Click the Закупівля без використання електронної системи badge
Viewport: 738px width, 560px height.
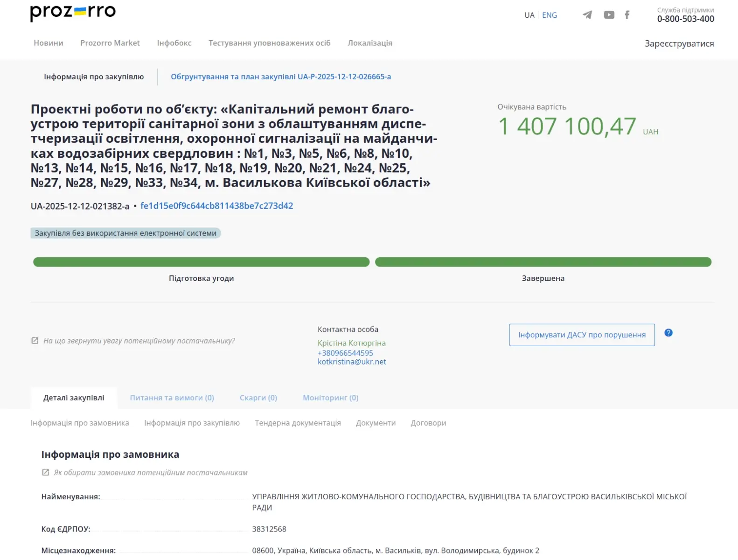click(125, 233)
